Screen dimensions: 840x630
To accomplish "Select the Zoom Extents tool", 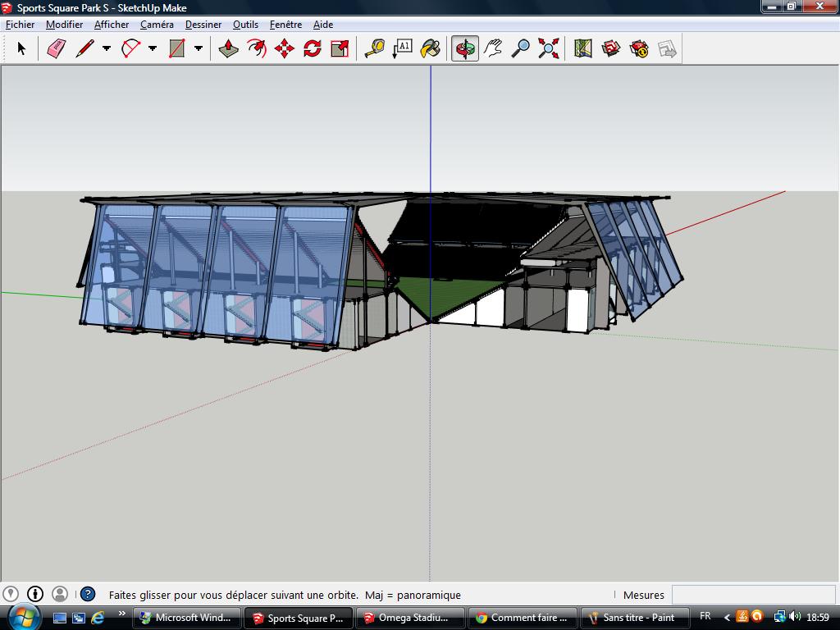I will (548, 49).
